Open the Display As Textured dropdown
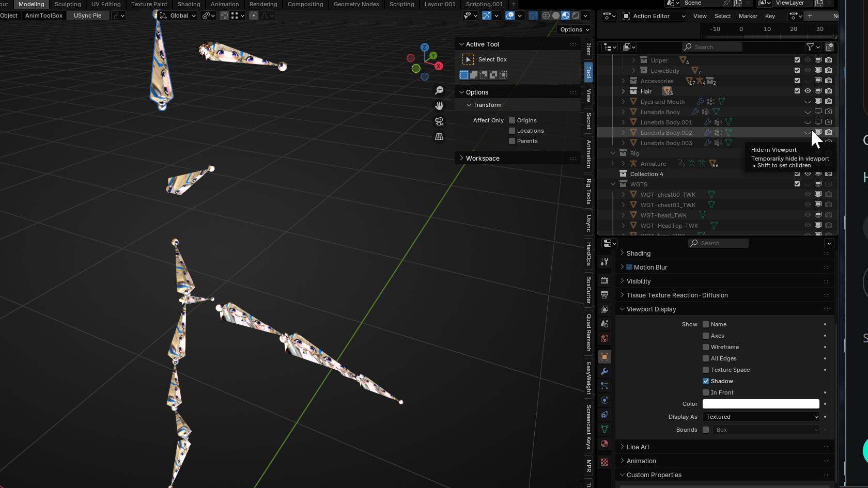 (761, 417)
